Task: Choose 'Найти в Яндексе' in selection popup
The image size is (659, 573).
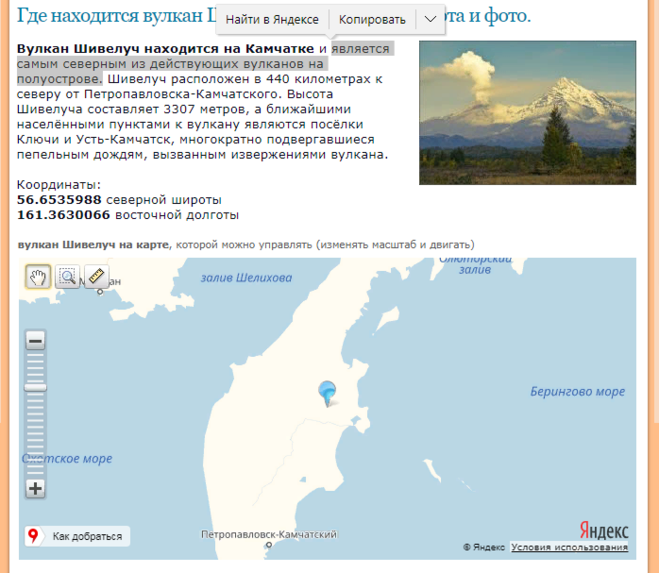Action: pyautogui.click(x=272, y=20)
